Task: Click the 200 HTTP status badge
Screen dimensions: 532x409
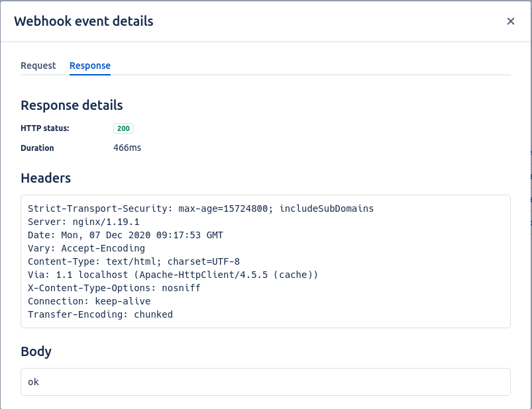Action: coord(123,128)
